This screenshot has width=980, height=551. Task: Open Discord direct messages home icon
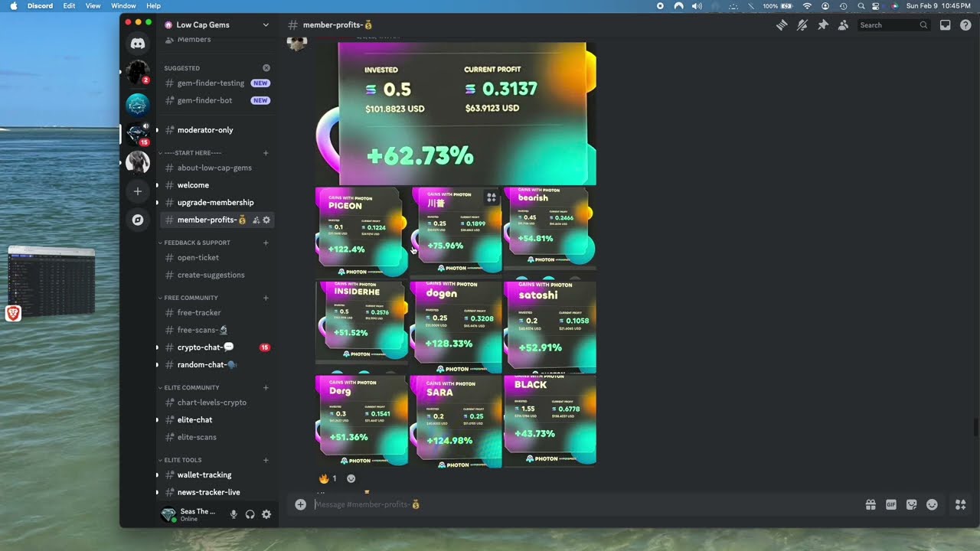[x=138, y=44]
